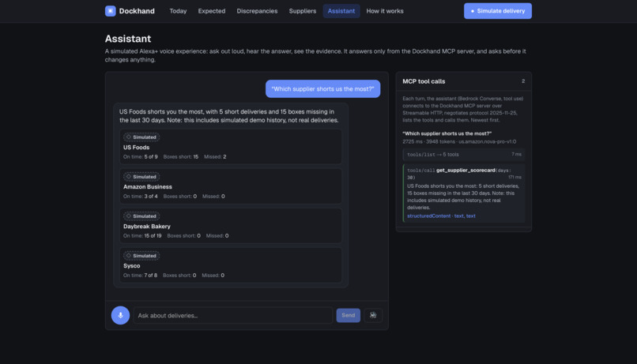Click the Dockhand logo icon
The height and width of the screenshot is (364, 637).
click(x=110, y=11)
